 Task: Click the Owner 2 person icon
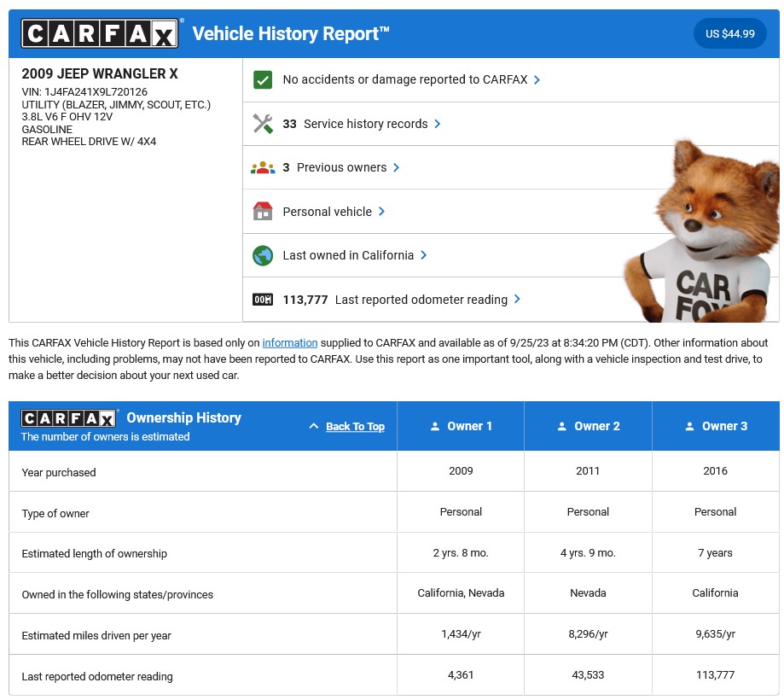pos(562,426)
